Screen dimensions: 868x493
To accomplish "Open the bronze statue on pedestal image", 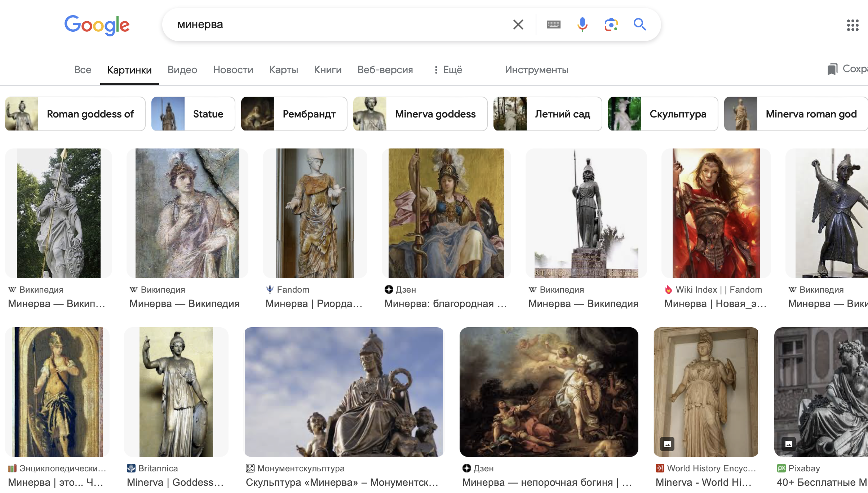I will pyautogui.click(x=586, y=213).
